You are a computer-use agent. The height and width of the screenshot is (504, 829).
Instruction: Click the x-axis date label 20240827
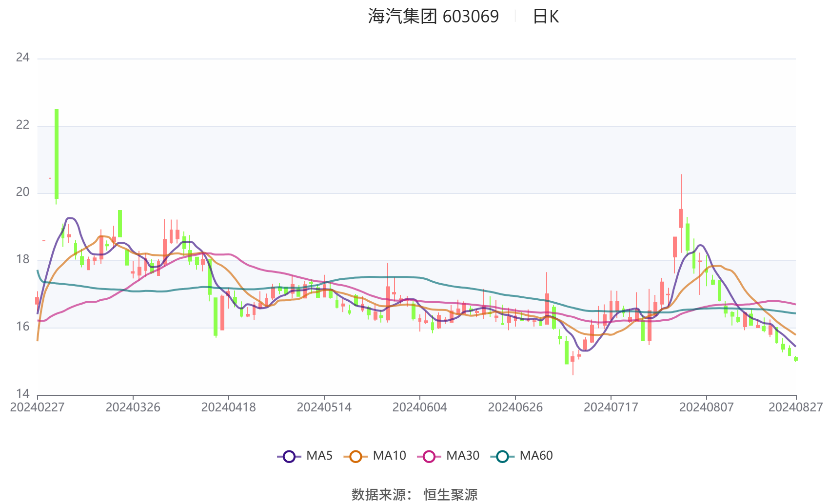(x=795, y=407)
